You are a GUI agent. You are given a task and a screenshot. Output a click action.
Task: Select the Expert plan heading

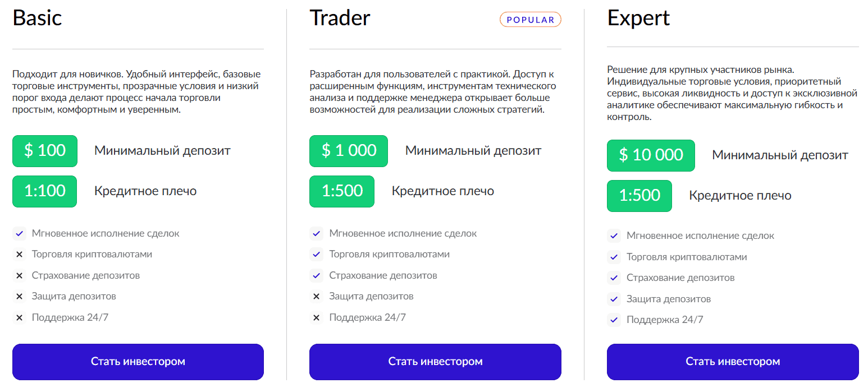pyautogui.click(x=638, y=18)
